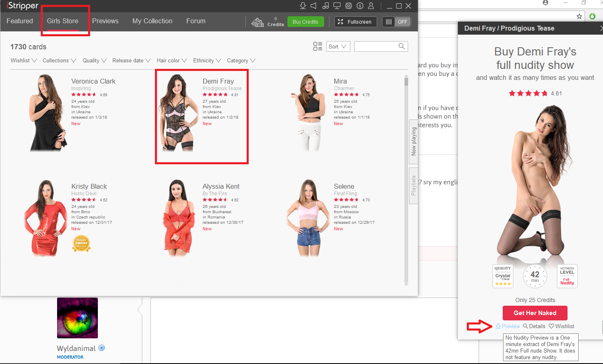Click the speaker volume icon
This screenshot has width=603, height=364.
coord(314,6)
